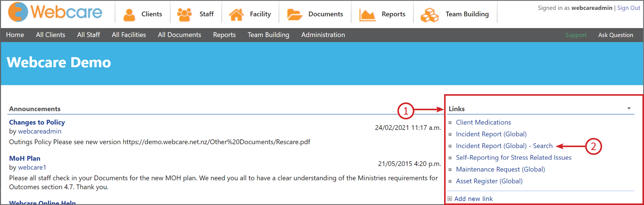Open the Client Medications link

[483, 122]
